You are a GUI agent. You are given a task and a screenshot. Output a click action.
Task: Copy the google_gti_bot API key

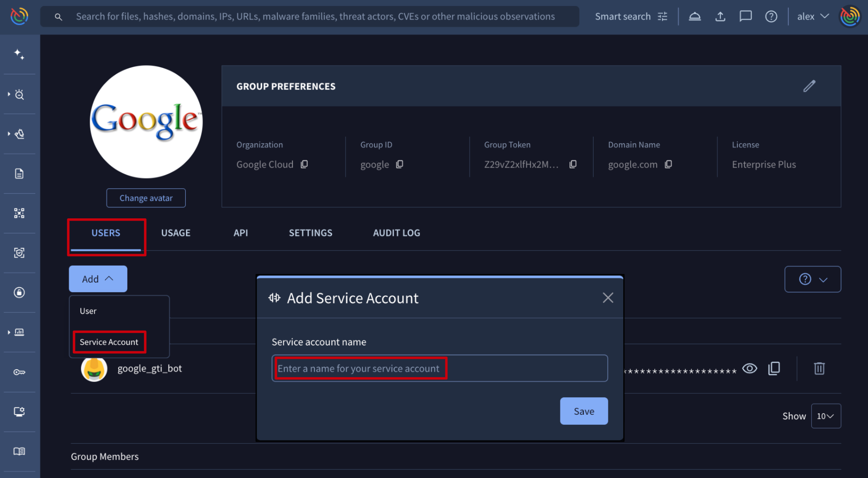coord(774,368)
